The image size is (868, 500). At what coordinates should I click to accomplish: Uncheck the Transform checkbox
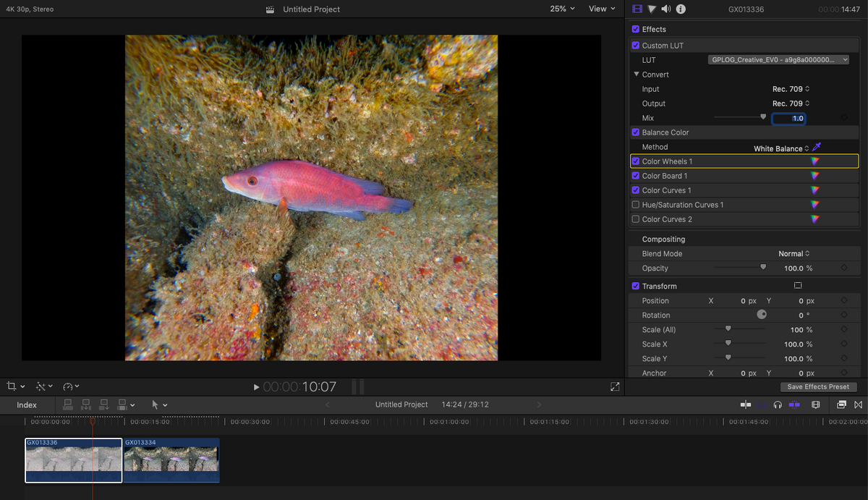[635, 286]
